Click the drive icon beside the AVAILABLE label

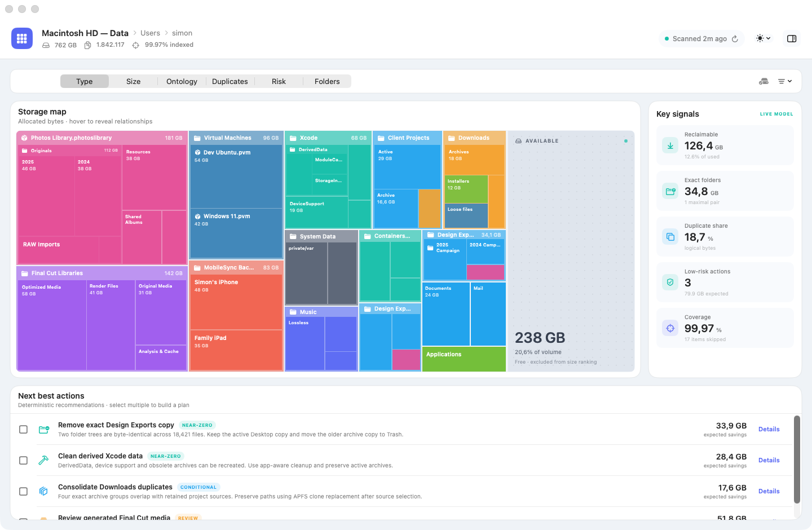click(518, 141)
